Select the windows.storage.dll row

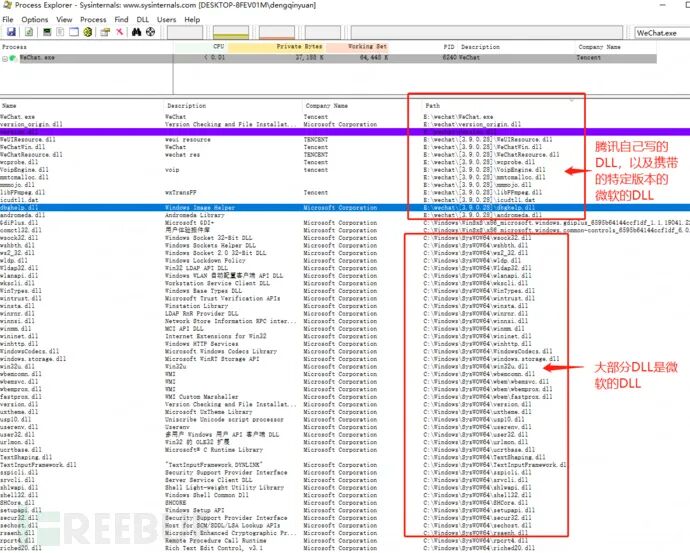point(345,359)
